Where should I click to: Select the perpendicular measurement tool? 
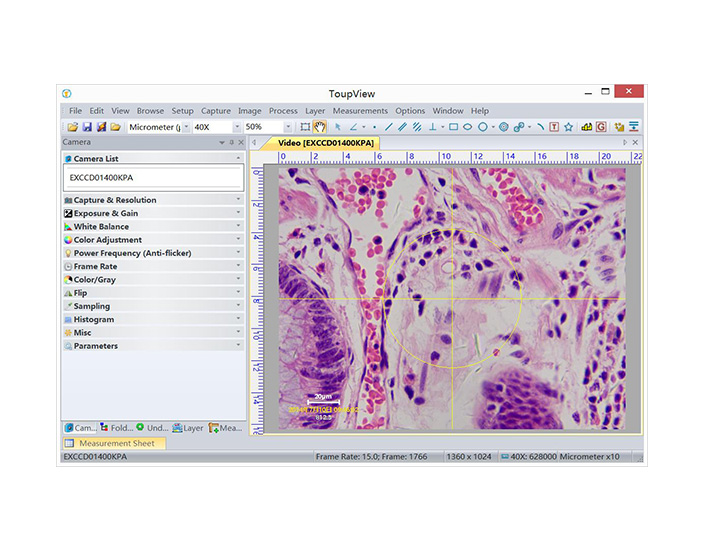point(432,127)
